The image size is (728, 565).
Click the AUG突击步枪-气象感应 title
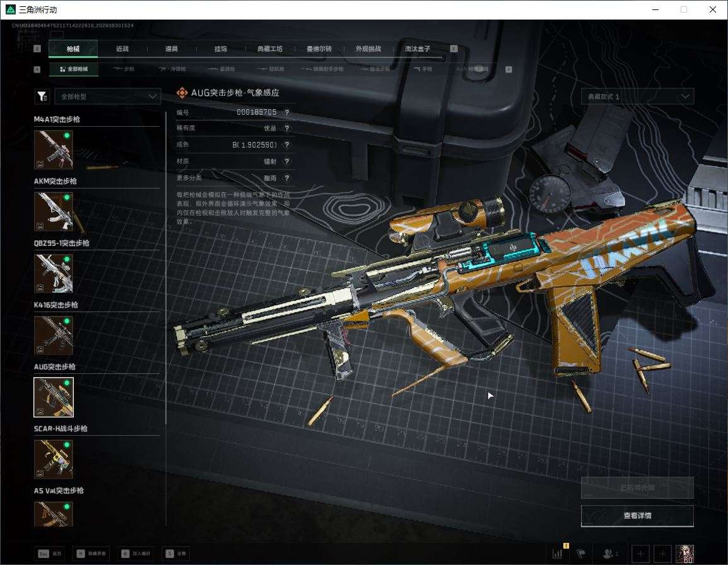[x=235, y=93]
